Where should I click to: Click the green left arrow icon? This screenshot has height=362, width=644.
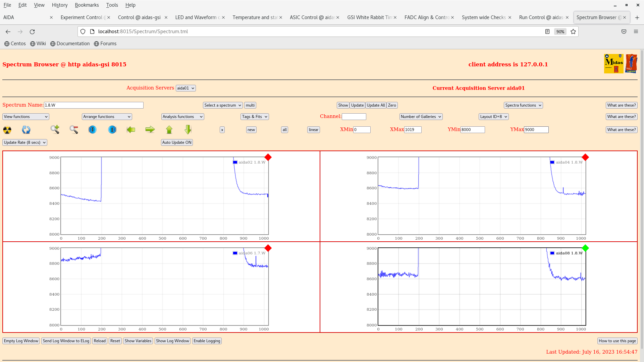click(x=131, y=130)
